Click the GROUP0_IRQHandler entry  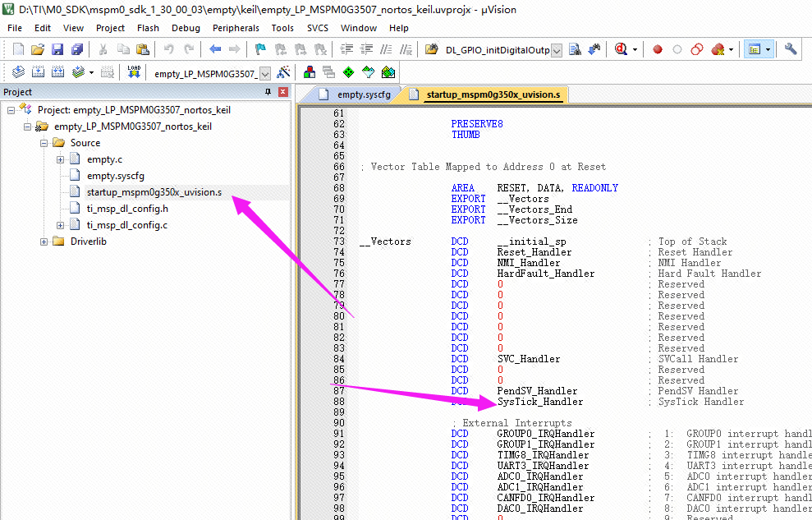point(546,434)
